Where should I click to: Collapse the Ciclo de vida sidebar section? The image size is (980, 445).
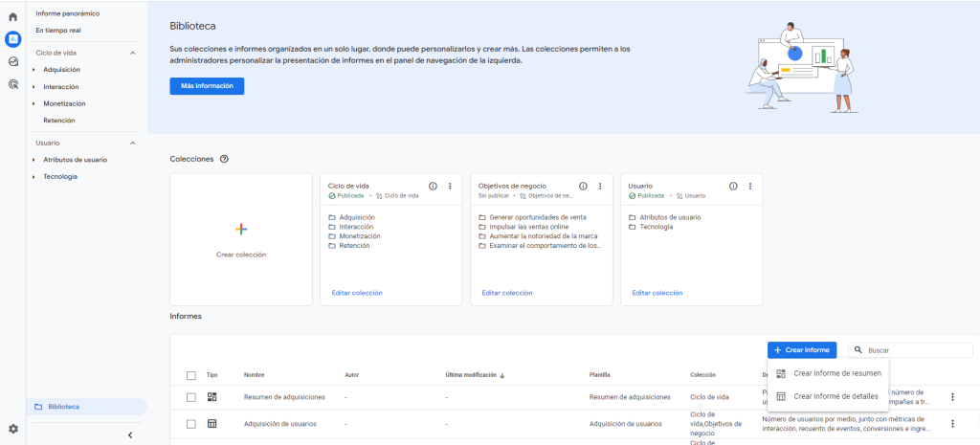coord(132,53)
